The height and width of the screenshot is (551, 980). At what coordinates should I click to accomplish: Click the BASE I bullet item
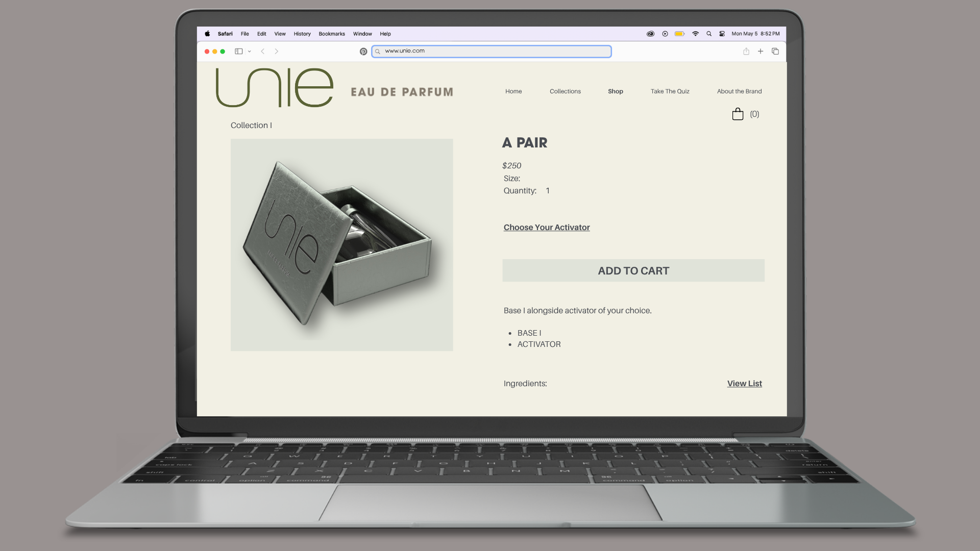tap(529, 333)
